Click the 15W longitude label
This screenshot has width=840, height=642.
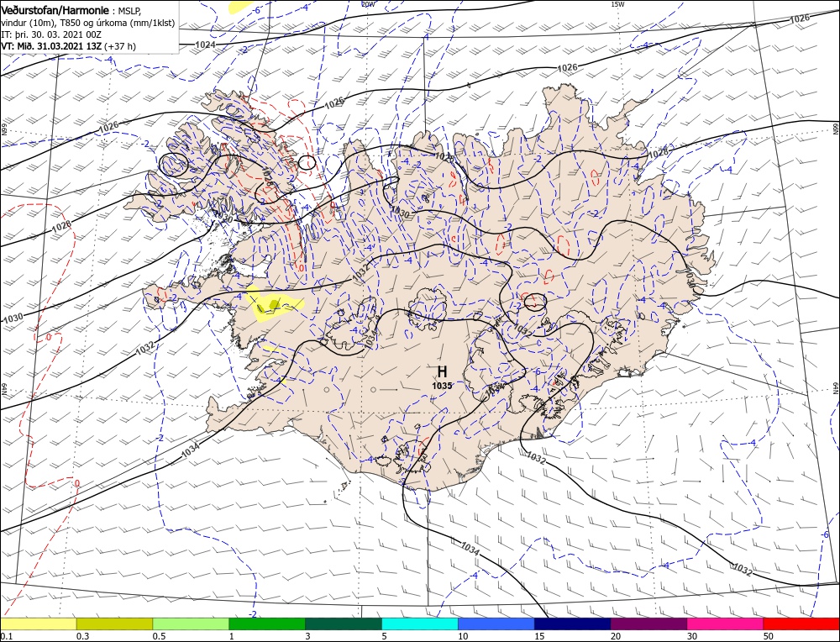[617, 4]
